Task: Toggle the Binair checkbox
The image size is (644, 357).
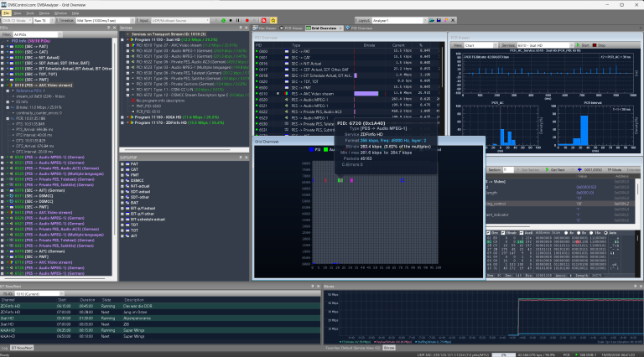Action: pyautogui.click(x=503, y=233)
